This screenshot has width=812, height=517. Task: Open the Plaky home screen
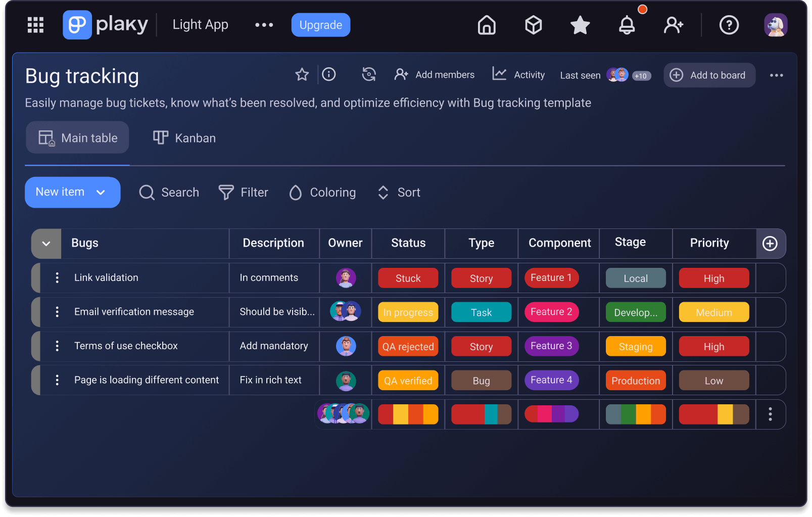486,25
